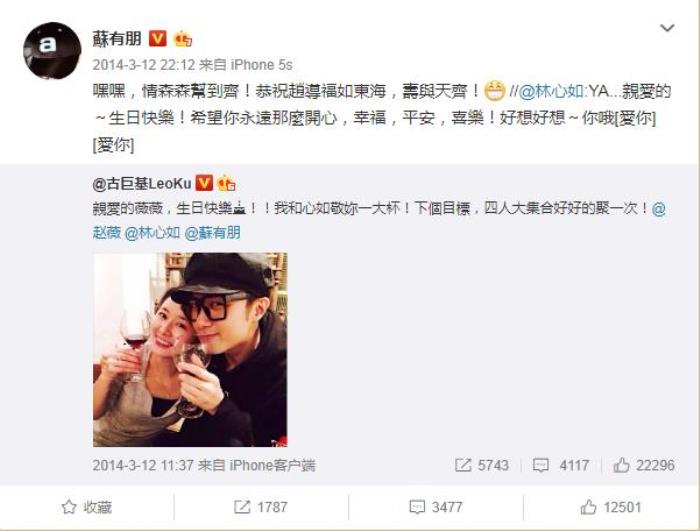Like the post with 12501 thumbs-up
Image resolution: width=700 pixels, height=531 pixels.
pyautogui.click(x=611, y=507)
